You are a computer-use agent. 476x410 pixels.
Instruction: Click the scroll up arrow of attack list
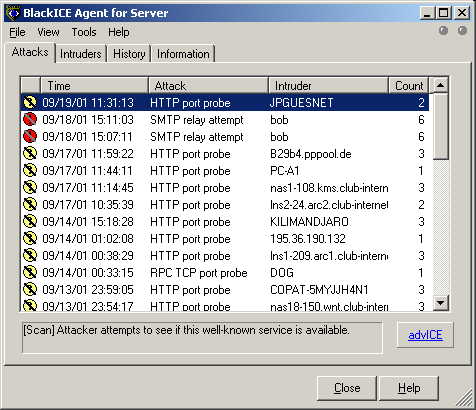(440, 86)
